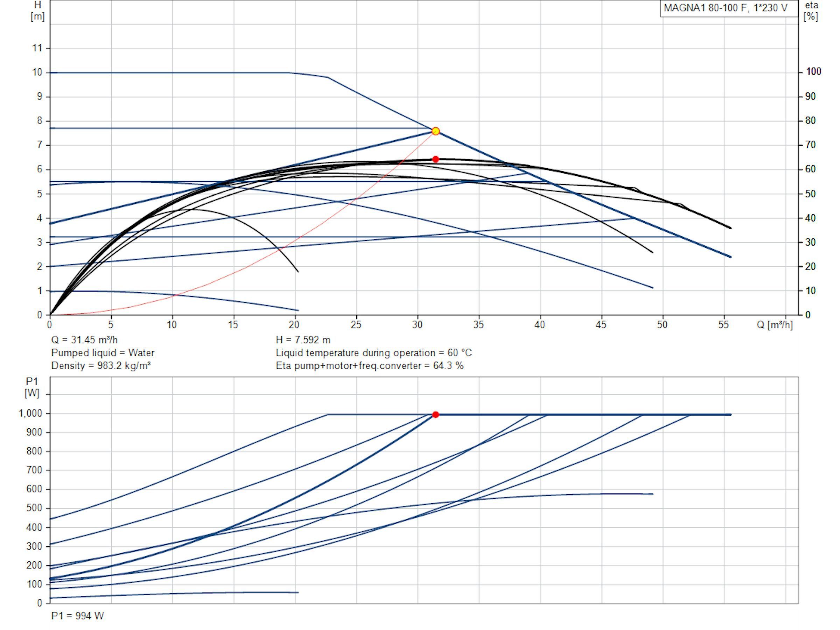Click the MAGNA1 80-100 F legend box

point(729,8)
